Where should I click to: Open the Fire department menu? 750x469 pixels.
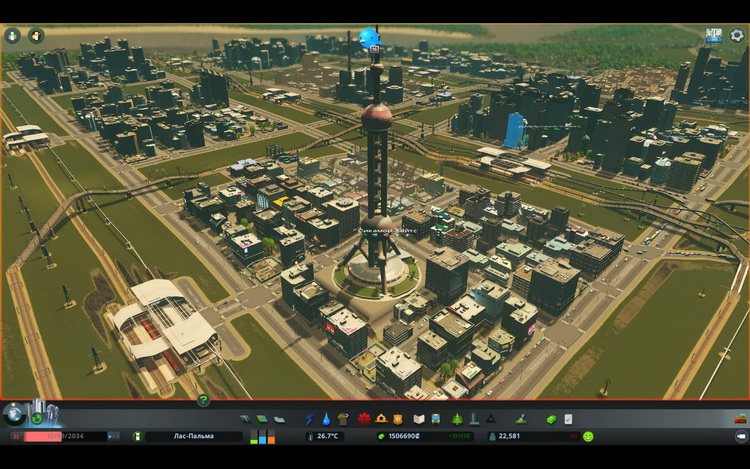381,419
